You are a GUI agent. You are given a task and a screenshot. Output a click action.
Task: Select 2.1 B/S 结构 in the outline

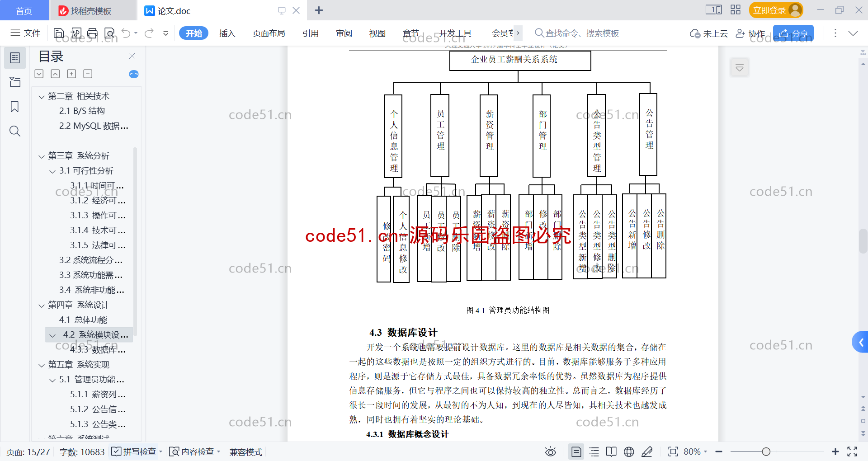coord(82,111)
